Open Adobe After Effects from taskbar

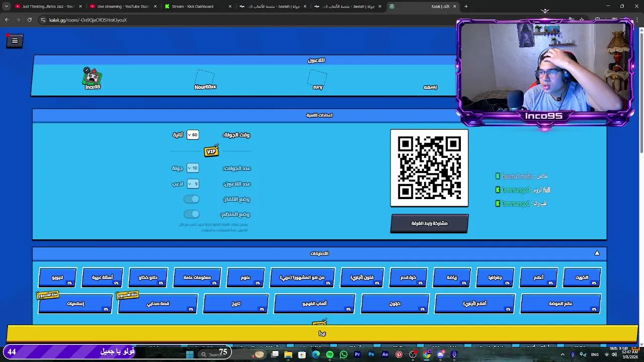[385, 354]
